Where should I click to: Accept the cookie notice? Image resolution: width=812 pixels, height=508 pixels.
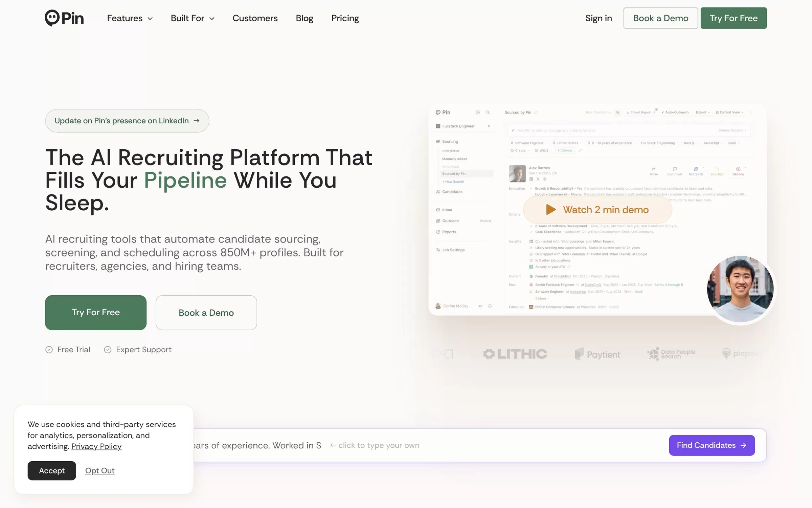pyautogui.click(x=52, y=470)
